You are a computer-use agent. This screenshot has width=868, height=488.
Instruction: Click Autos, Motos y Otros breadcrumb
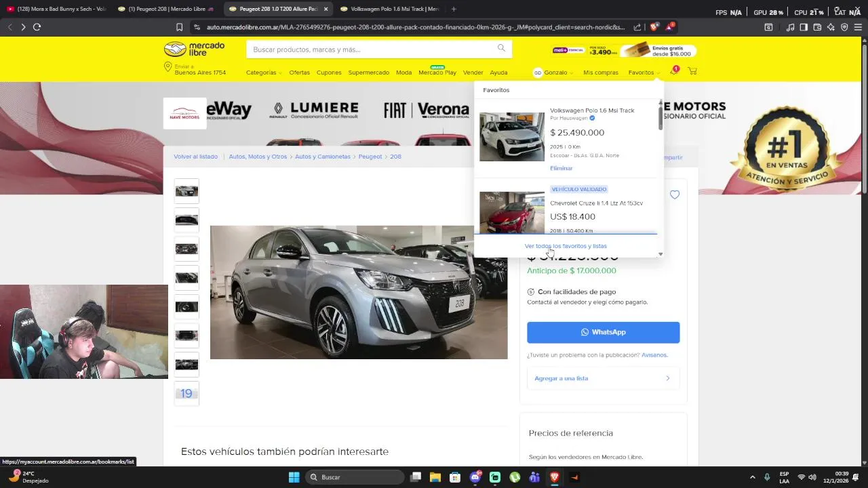pyautogui.click(x=258, y=157)
